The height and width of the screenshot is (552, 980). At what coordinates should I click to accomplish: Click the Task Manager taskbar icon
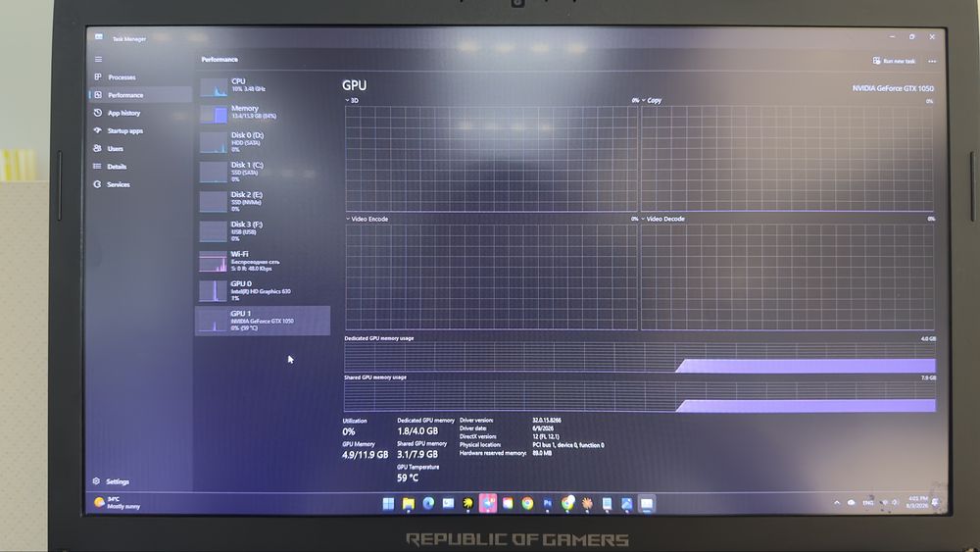(x=647, y=504)
